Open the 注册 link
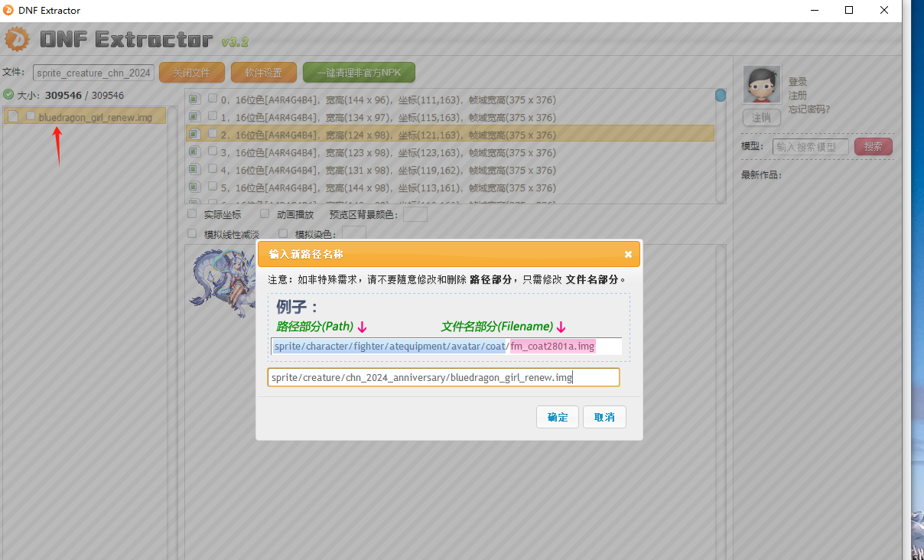 tap(798, 96)
